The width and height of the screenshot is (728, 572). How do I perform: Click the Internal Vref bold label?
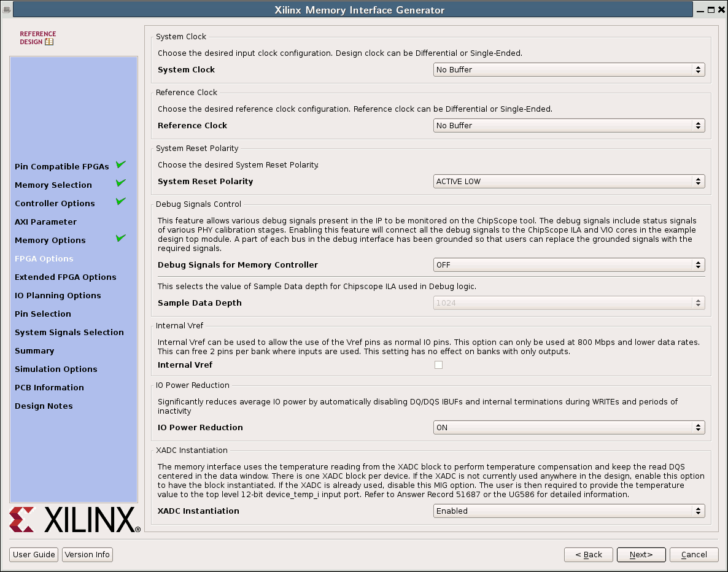point(185,365)
